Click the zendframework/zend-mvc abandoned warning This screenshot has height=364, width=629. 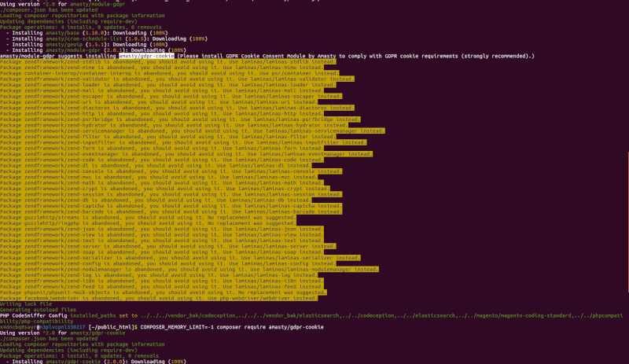[x=159, y=177]
